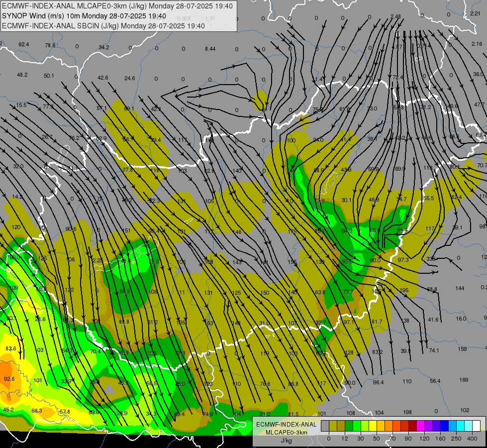487x448 pixels.
Task: Click the legend tick label 250
Action: (456, 439)
